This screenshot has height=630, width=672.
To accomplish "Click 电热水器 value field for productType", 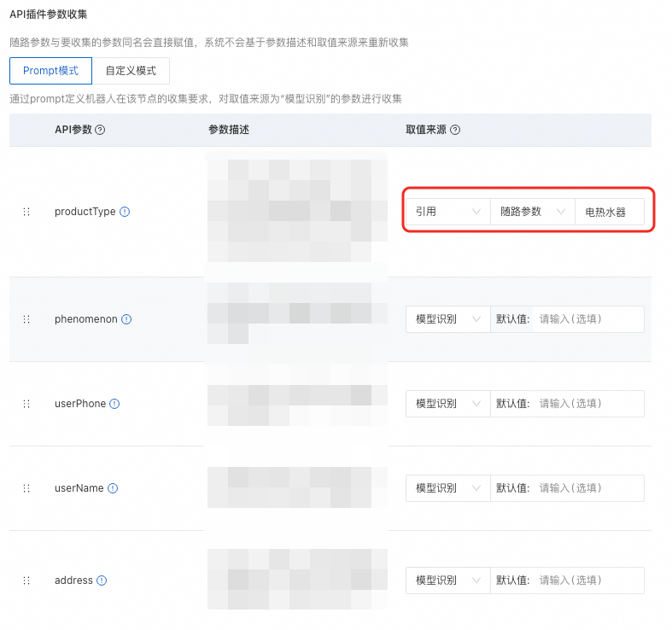I will coord(610,212).
